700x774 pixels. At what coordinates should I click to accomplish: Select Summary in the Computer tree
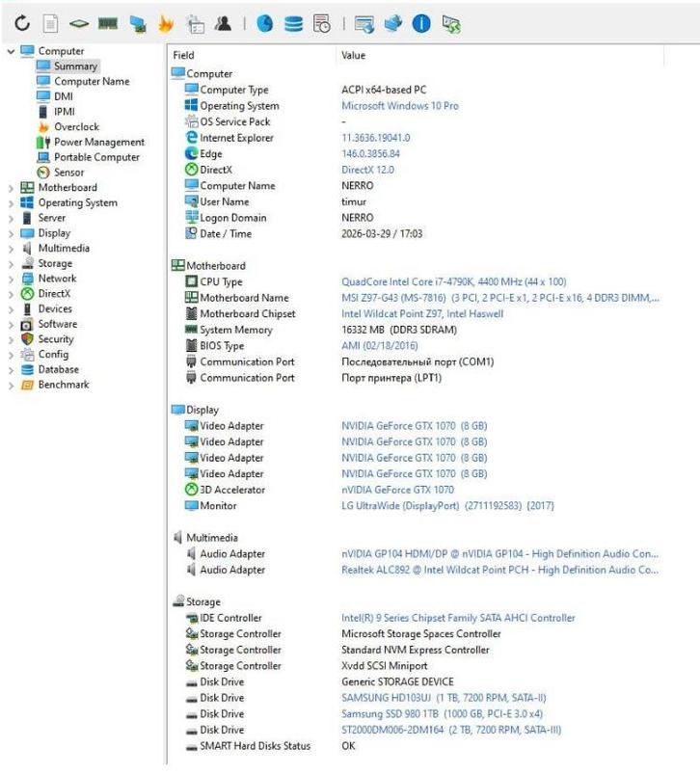click(x=75, y=67)
